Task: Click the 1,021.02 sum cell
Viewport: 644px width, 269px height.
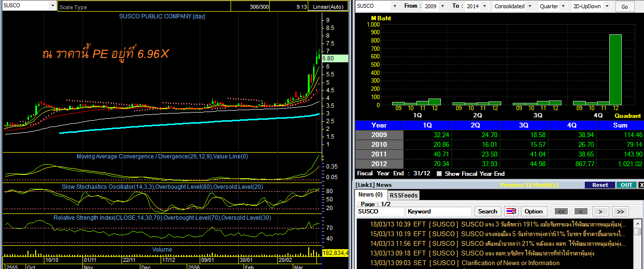Action: (x=620, y=164)
